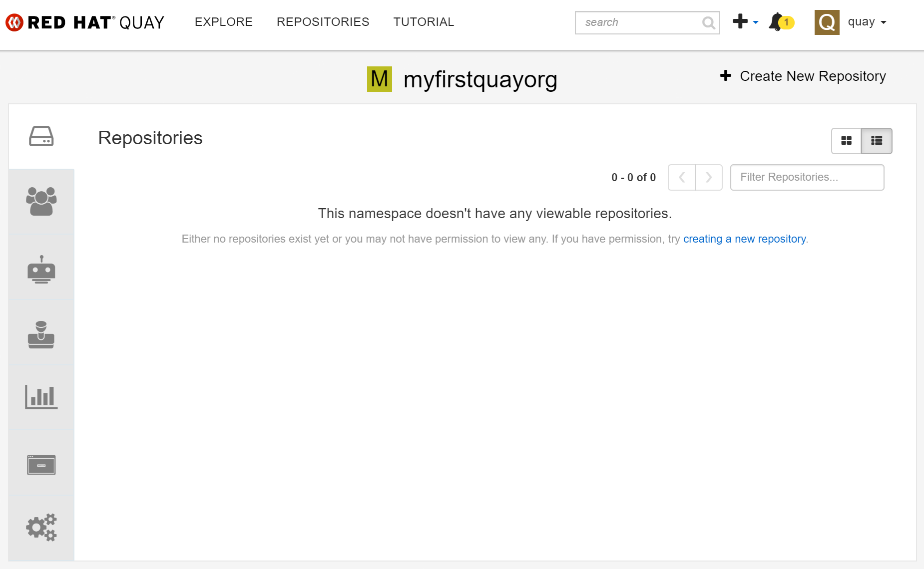
Task: Open the Robot Accounts sidebar icon
Action: pyautogui.click(x=41, y=270)
